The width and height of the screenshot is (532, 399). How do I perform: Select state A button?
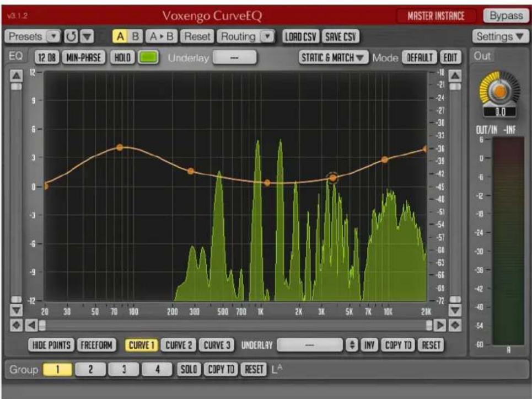120,36
